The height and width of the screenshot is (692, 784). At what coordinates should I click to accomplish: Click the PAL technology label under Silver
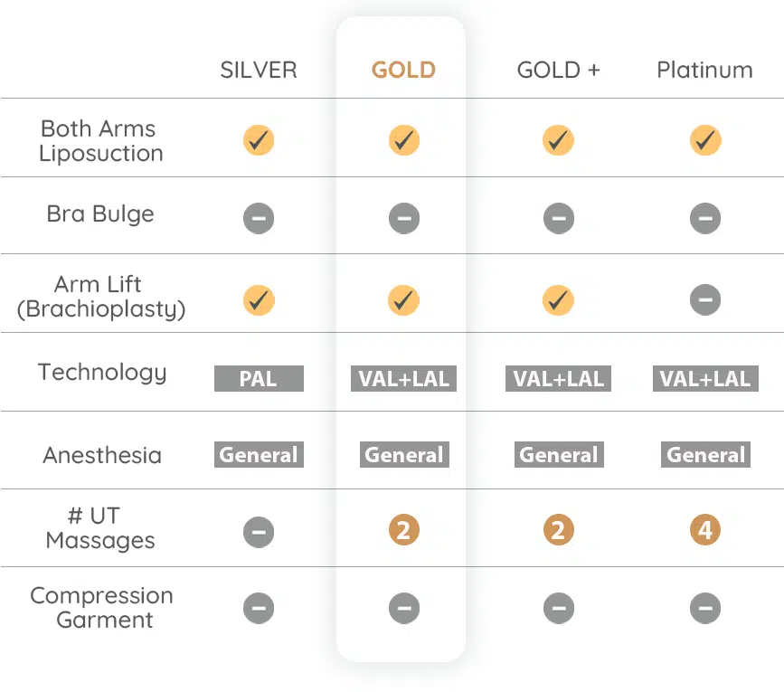(259, 379)
